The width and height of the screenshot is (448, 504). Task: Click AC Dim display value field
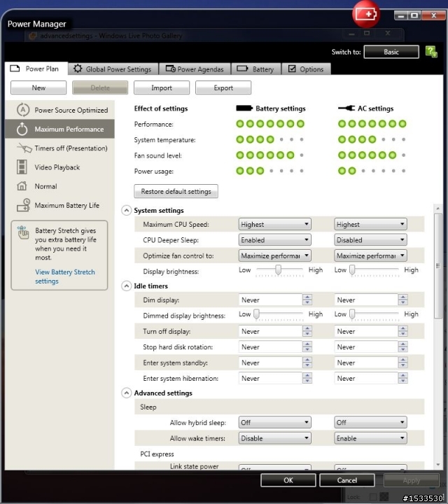(x=366, y=300)
